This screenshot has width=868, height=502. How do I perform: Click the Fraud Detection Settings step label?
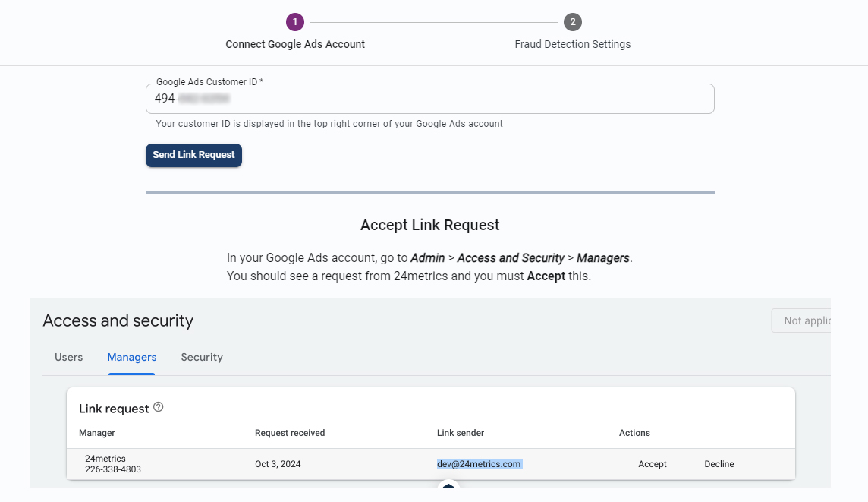click(x=572, y=44)
